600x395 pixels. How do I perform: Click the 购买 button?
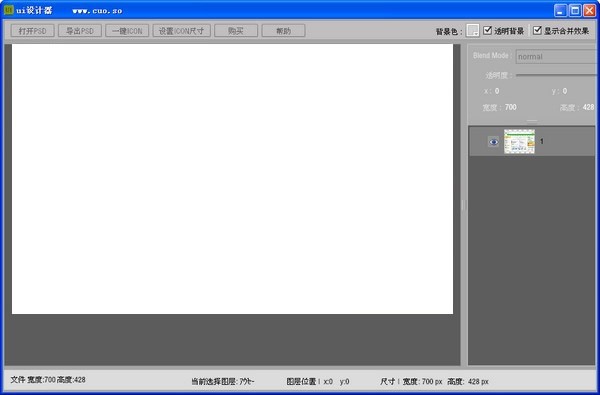pos(236,31)
